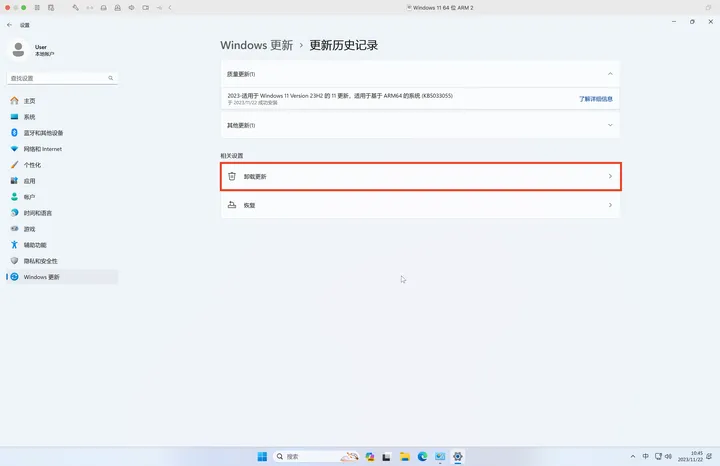Open the Windows Start menu

point(262,456)
